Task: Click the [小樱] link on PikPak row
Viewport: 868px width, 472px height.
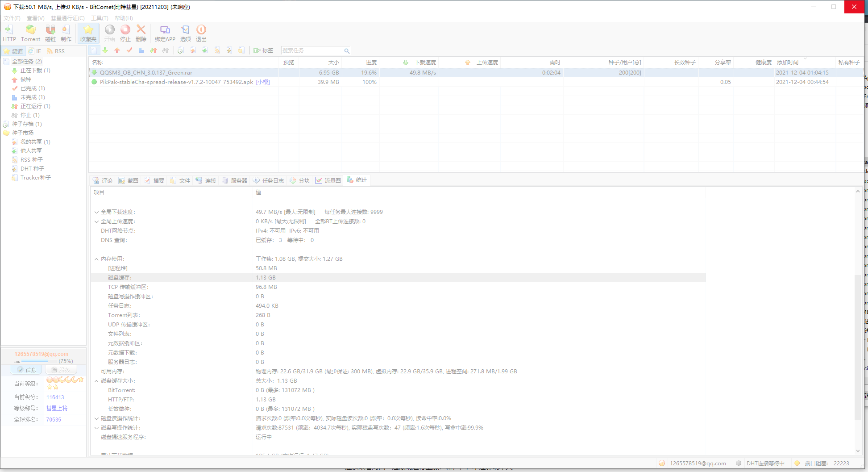Action: (x=263, y=82)
